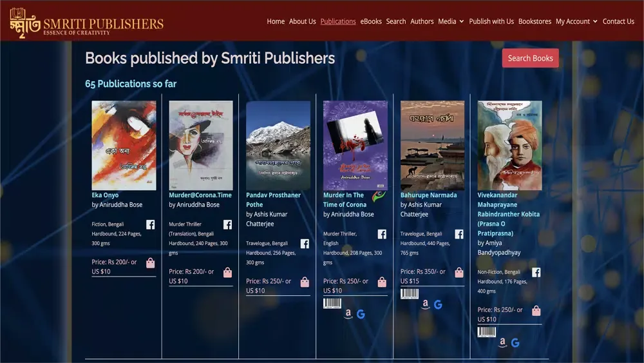Open Facebook share for Eka Onyo
Image resolution: width=644 pixels, height=363 pixels.
pyautogui.click(x=150, y=224)
